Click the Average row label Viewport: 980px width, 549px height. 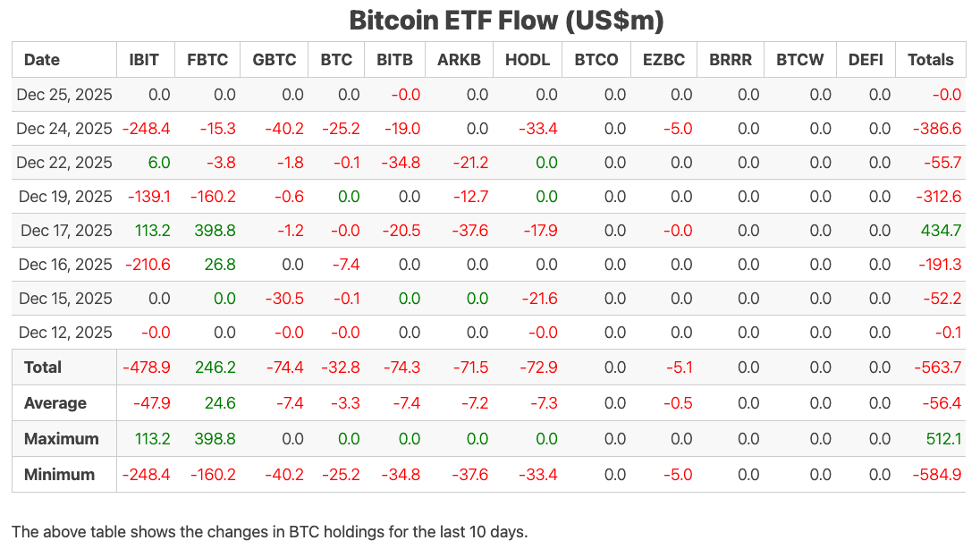point(55,403)
